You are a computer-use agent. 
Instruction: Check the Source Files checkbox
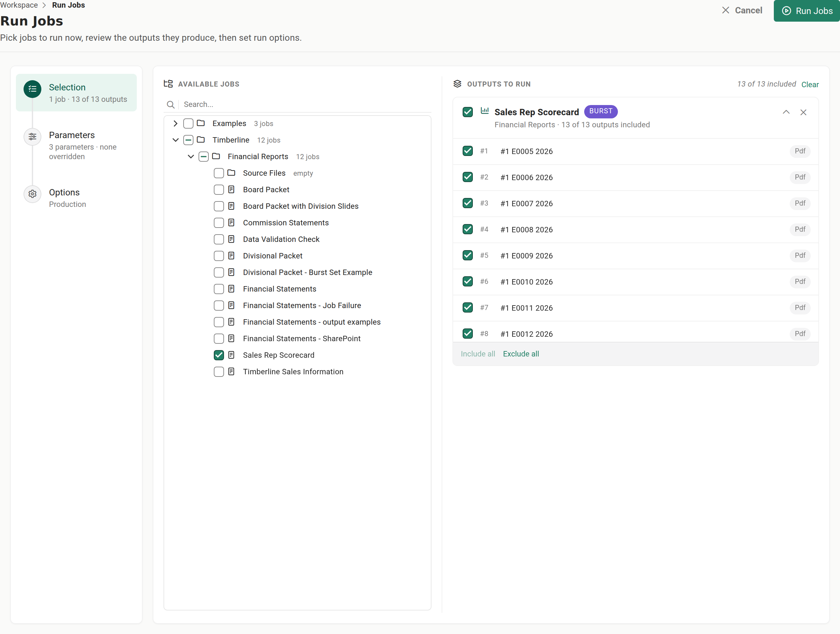tap(219, 173)
